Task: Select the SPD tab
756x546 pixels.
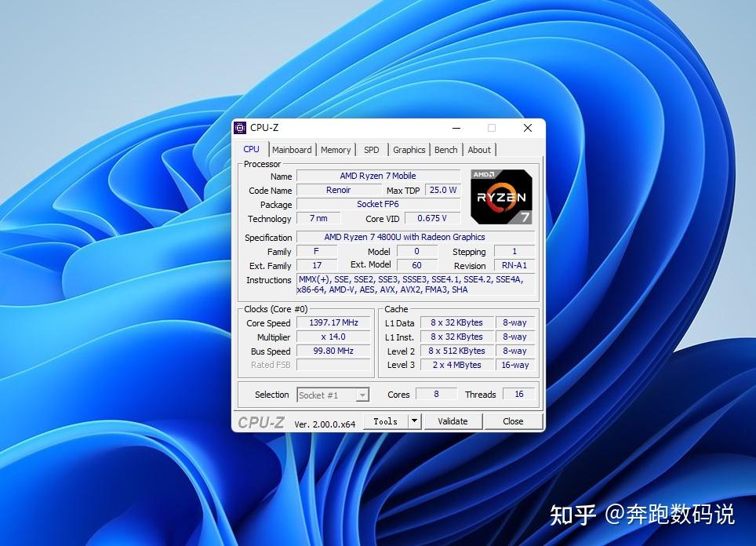Action: click(x=371, y=149)
